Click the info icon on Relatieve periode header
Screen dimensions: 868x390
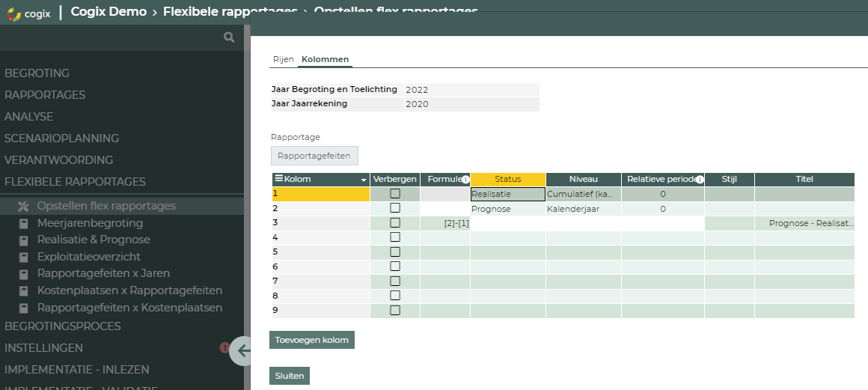[700, 180]
